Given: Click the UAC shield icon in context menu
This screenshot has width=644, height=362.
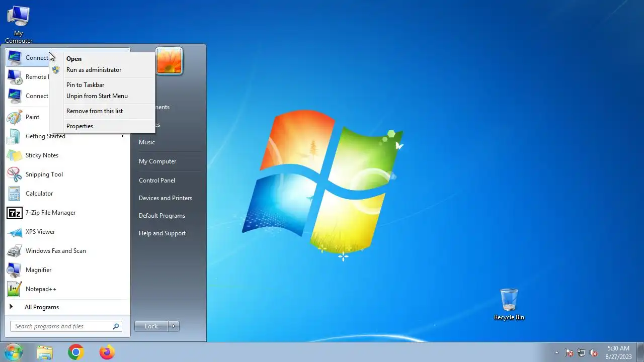Looking at the screenshot, I should tap(56, 70).
